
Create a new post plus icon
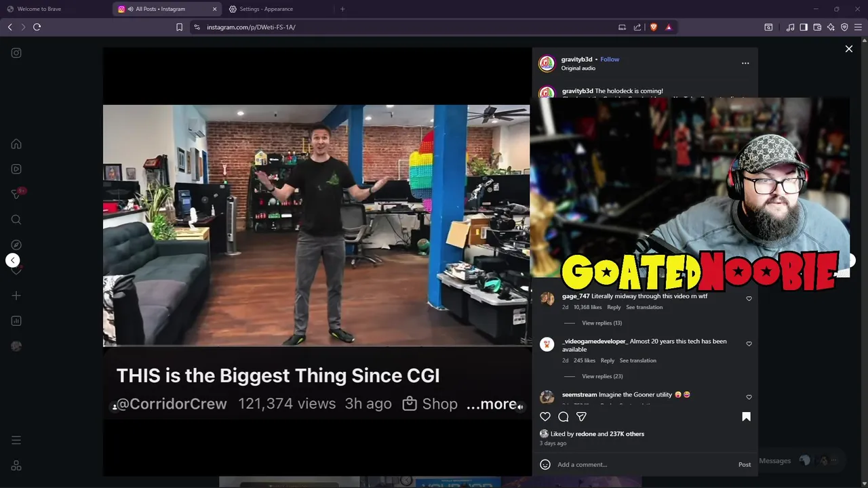pyautogui.click(x=16, y=296)
